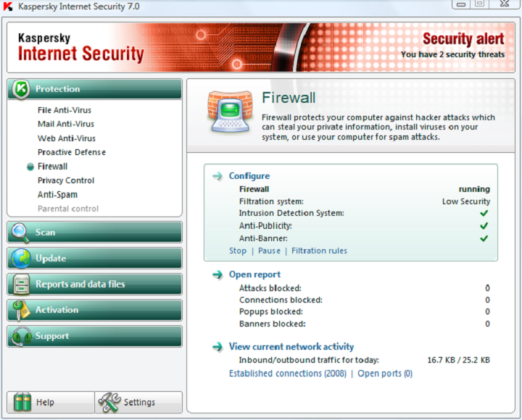Viewport: 522px width, 420px height.
Task: Click the arrow icon beside Open report
Action: point(217,274)
